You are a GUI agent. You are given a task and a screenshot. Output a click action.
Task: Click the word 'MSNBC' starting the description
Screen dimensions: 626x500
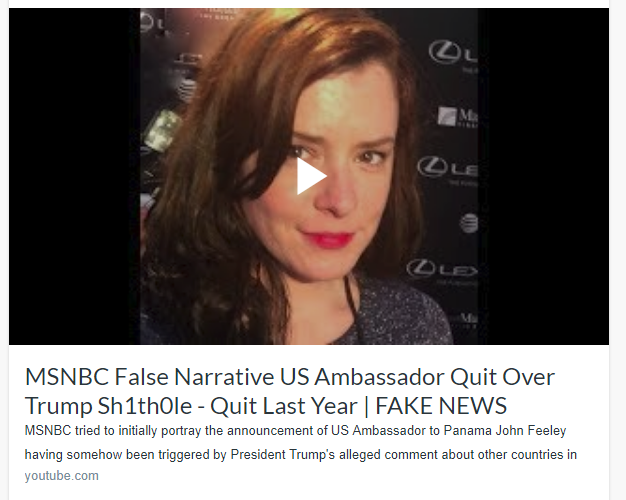(48, 431)
